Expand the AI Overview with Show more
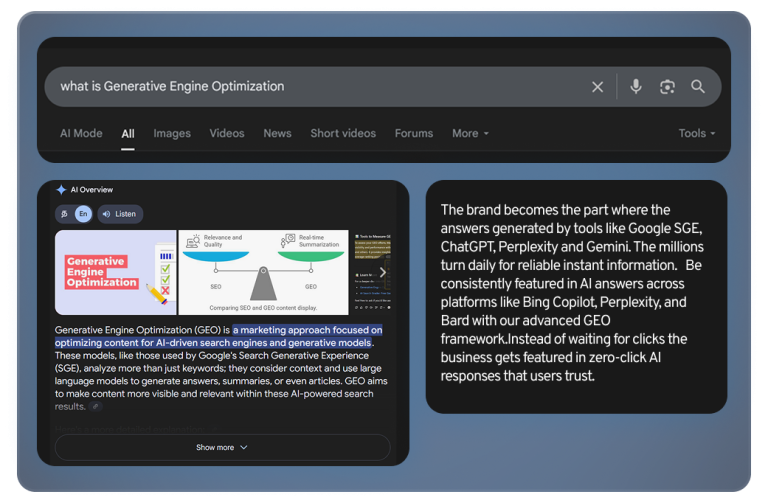Screen dimensions: 768x503 [222, 447]
